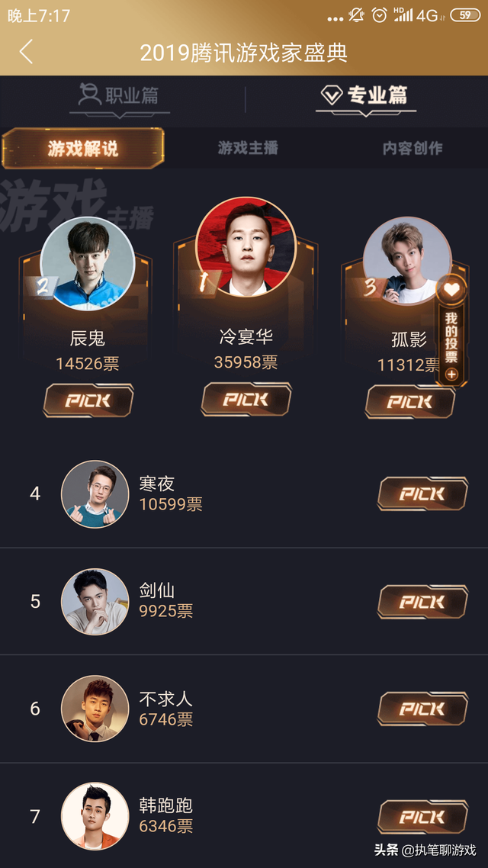
Task: Tap the muted bell status icon
Action: (356, 15)
